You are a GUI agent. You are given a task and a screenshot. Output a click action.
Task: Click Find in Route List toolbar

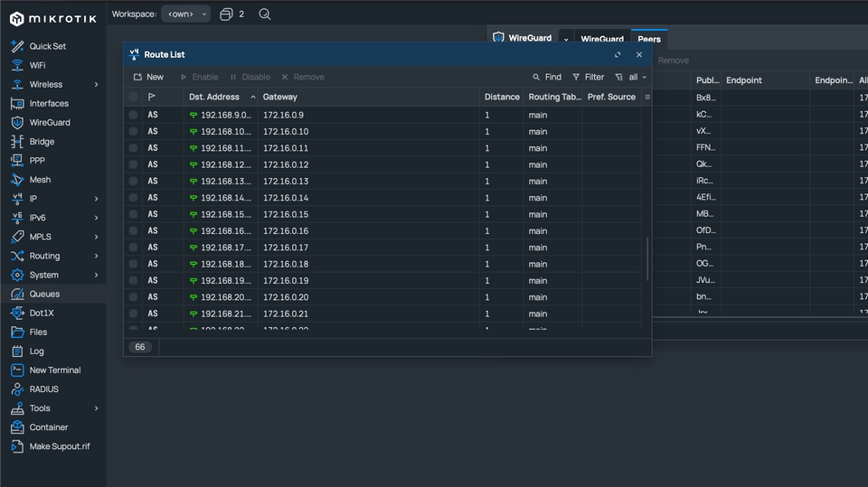547,77
